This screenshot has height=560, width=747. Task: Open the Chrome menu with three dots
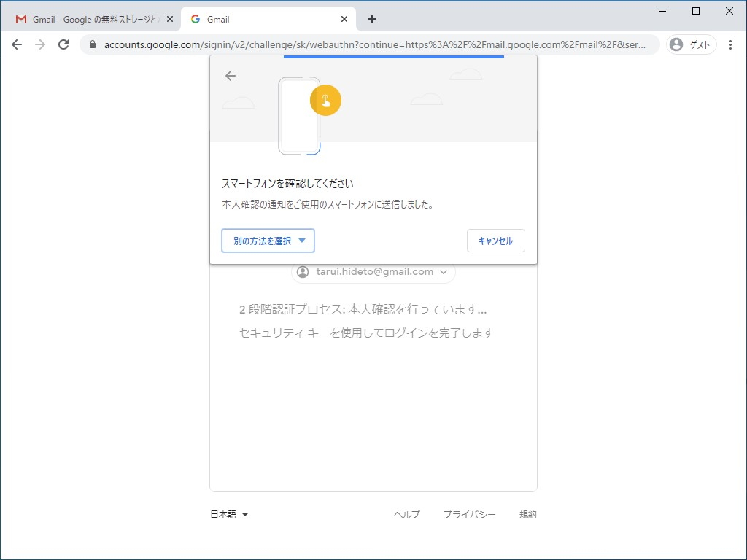pos(732,44)
